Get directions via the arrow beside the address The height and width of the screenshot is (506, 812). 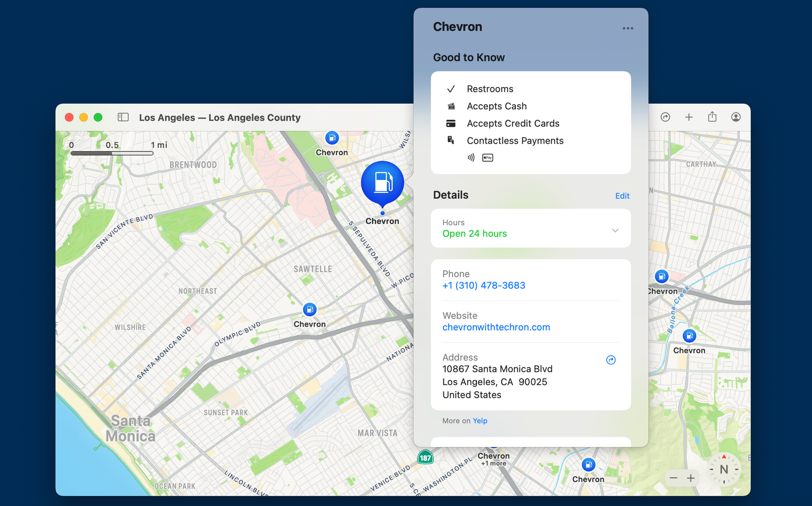click(x=611, y=360)
